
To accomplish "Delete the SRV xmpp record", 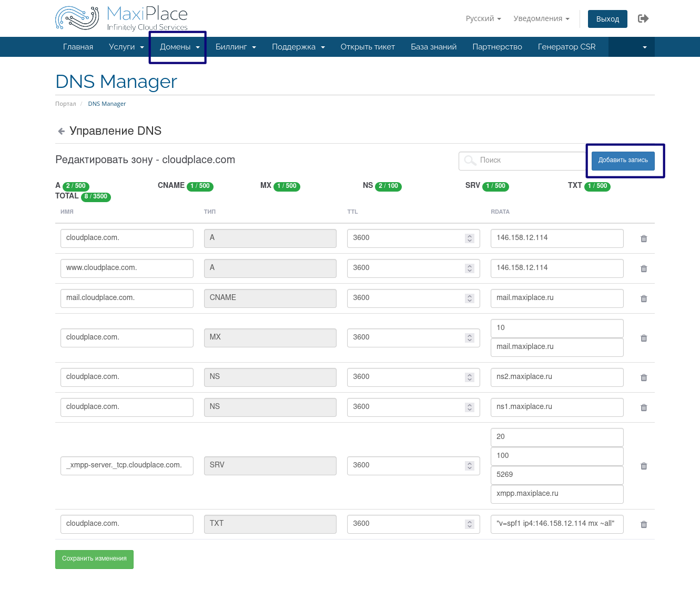I will click(644, 466).
